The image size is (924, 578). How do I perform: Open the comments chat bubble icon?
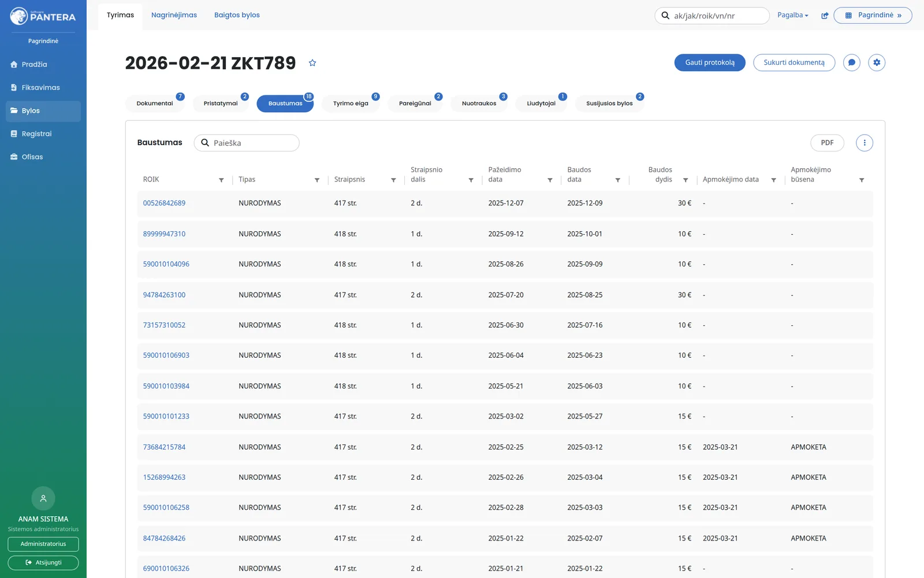pyautogui.click(x=852, y=62)
